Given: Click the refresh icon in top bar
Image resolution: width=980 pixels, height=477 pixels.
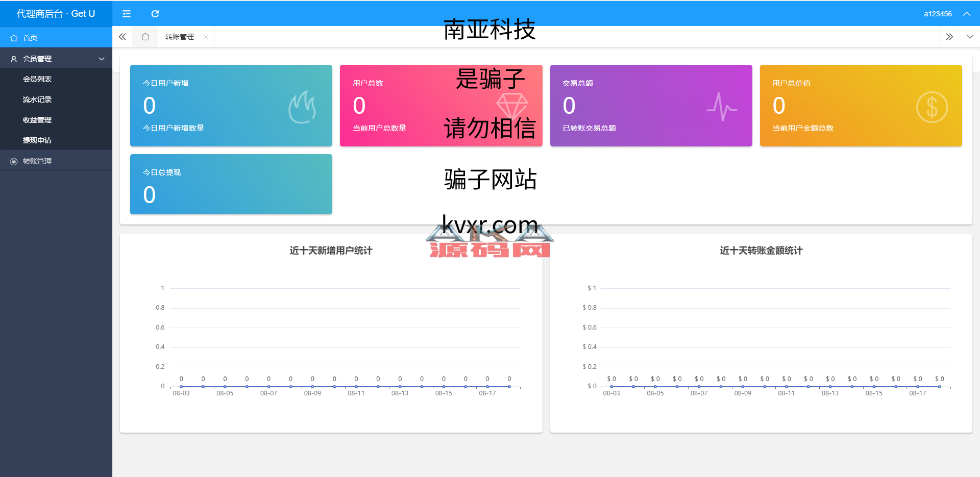Looking at the screenshot, I should point(155,14).
